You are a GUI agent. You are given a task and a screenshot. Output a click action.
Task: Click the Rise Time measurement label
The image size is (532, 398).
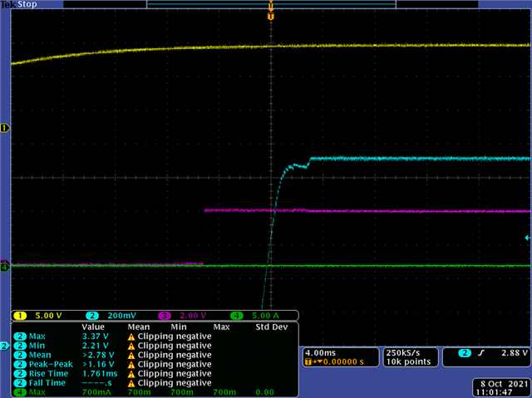[x=48, y=374]
